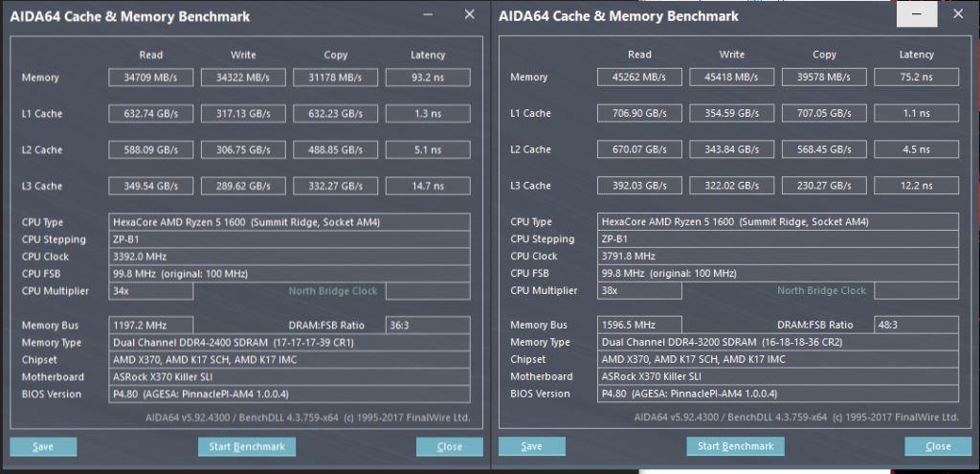Click the Close button in DDR4-3200 window
Screen dimensions: 980x474
(938, 446)
